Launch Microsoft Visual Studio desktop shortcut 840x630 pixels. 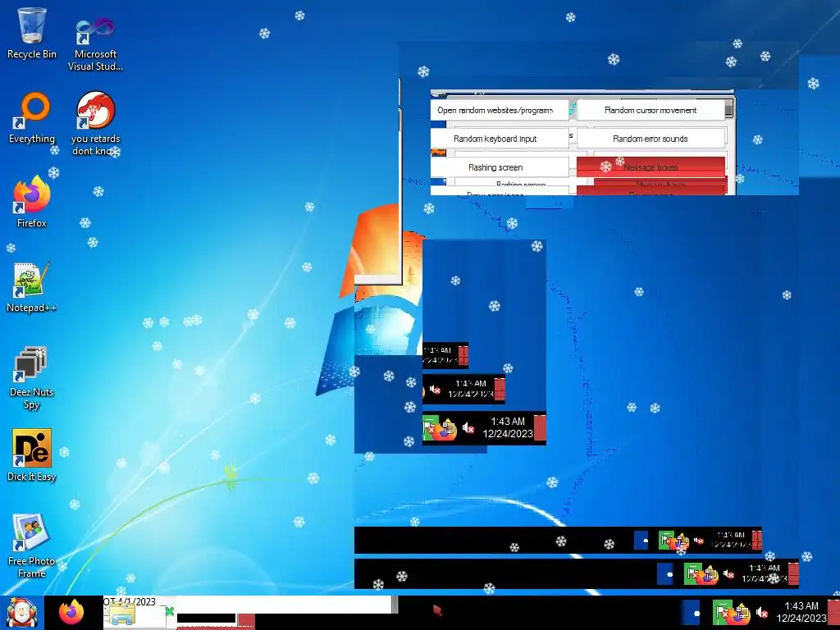click(95, 43)
